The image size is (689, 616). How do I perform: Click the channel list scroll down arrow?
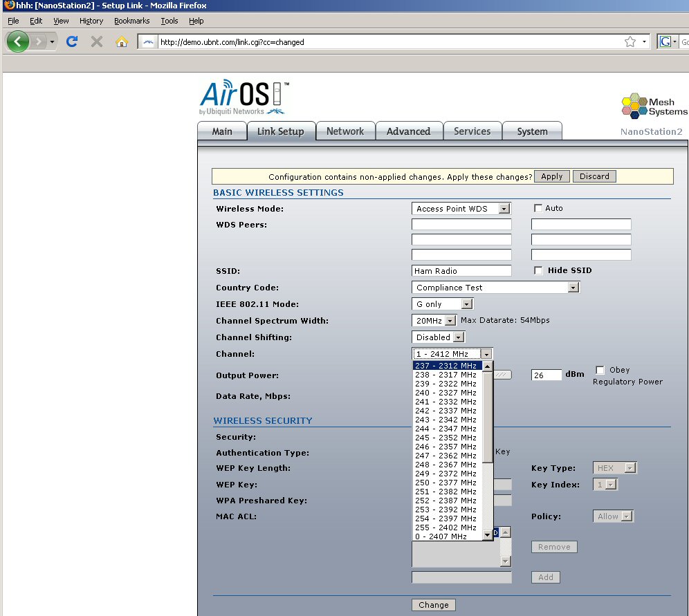[x=487, y=535]
